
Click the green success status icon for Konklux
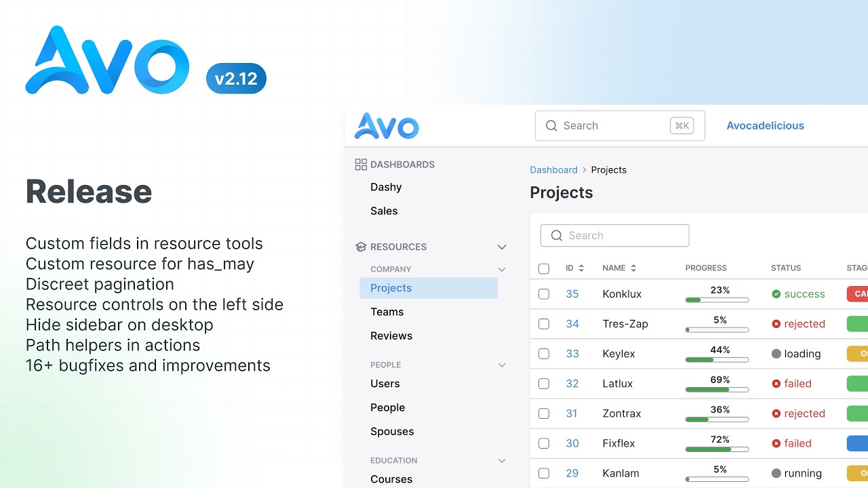(776, 294)
